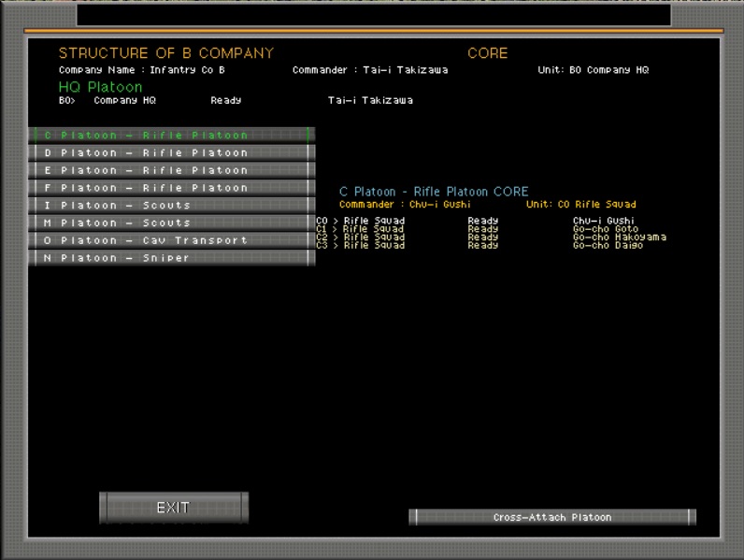The image size is (744, 560).
Task: Click the green HQ Platoon heading
Action: [x=101, y=87]
